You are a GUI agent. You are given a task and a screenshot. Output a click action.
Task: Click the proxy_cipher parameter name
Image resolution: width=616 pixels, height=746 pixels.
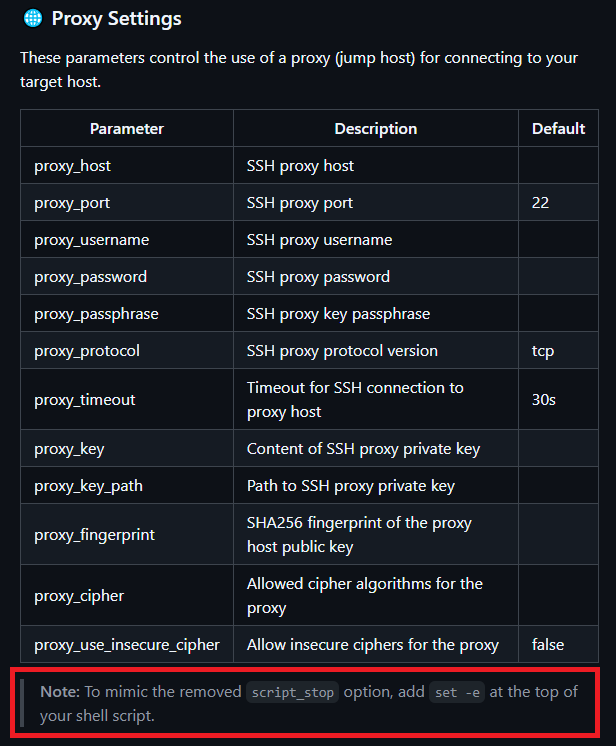pyautogui.click(x=79, y=596)
